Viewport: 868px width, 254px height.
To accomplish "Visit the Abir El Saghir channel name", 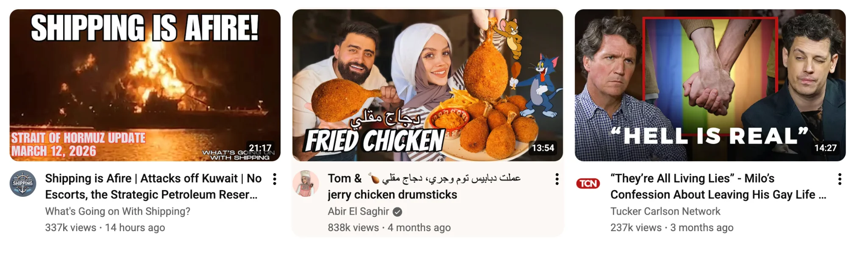I will coord(359,211).
